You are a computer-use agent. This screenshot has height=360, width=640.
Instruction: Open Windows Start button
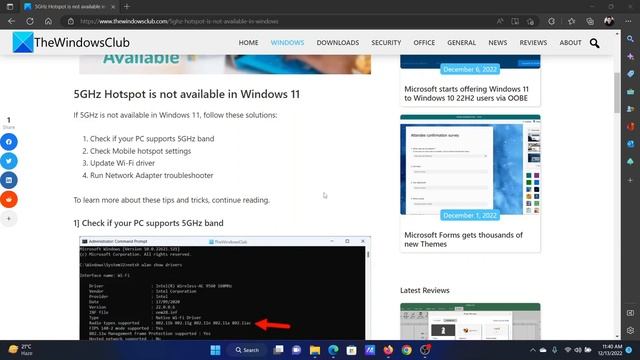coord(215,350)
